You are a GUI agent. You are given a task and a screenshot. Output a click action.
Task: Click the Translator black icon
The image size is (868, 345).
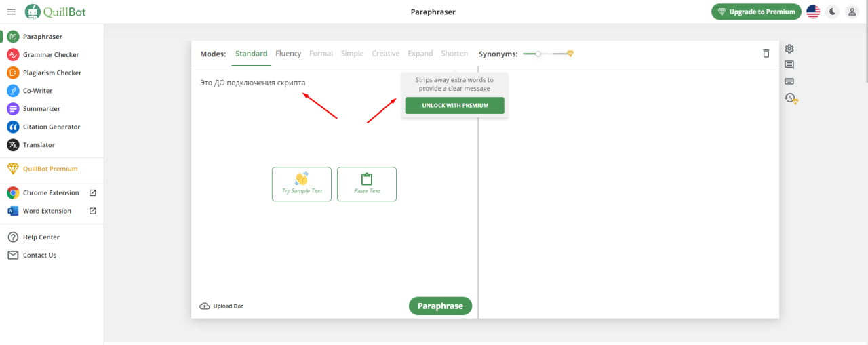(x=12, y=145)
